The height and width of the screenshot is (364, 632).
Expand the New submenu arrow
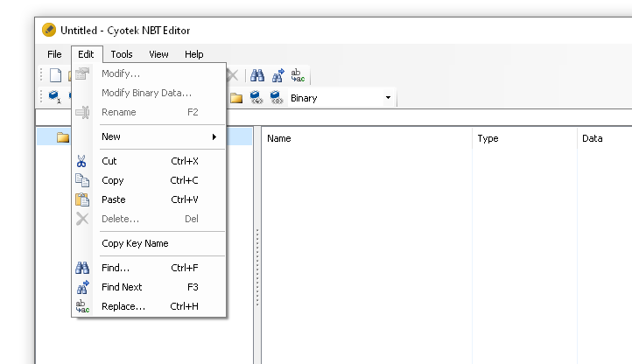(214, 137)
